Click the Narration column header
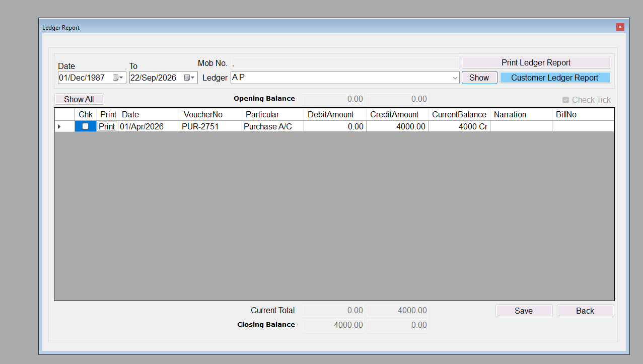 click(x=521, y=114)
